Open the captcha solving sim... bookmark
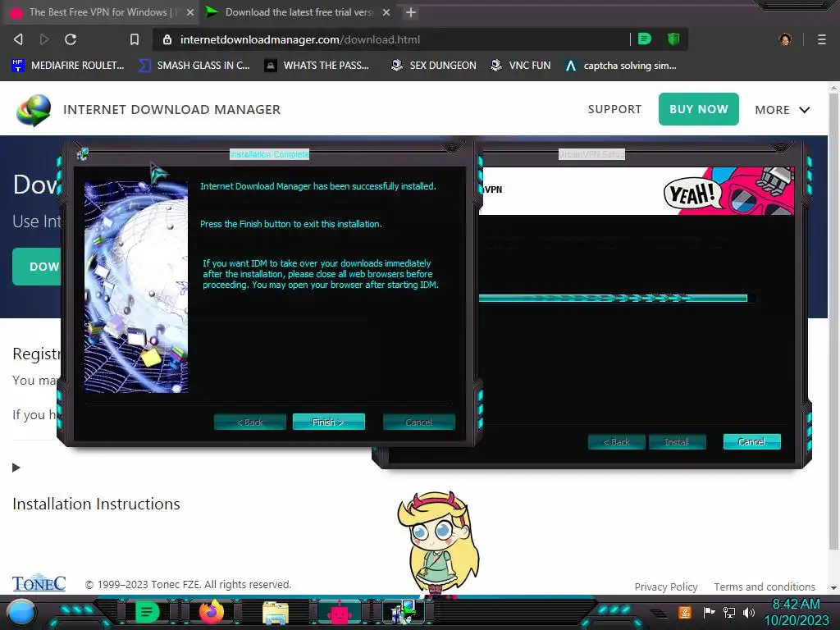Screen dimensions: 840x630 click(x=621, y=66)
